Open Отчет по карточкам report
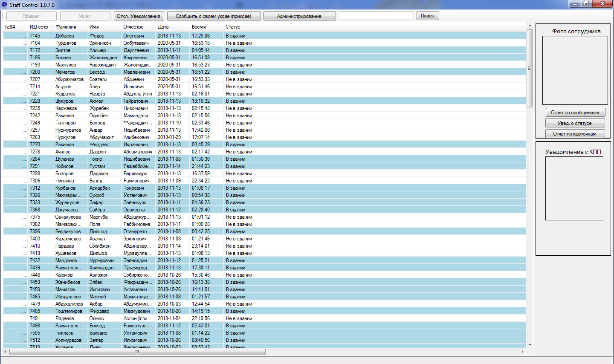The image size is (614, 364). click(x=575, y=134)
